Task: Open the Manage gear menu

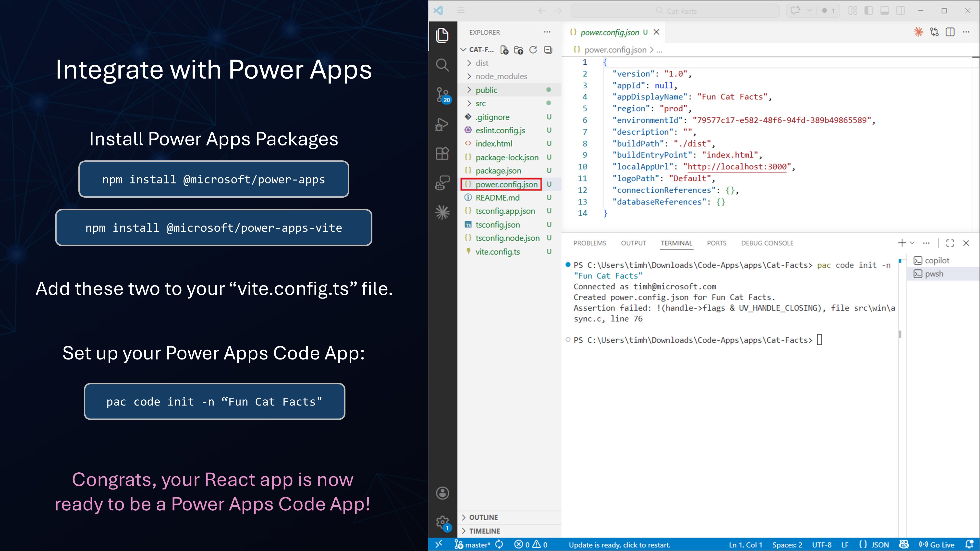Action: click(443, 523)
